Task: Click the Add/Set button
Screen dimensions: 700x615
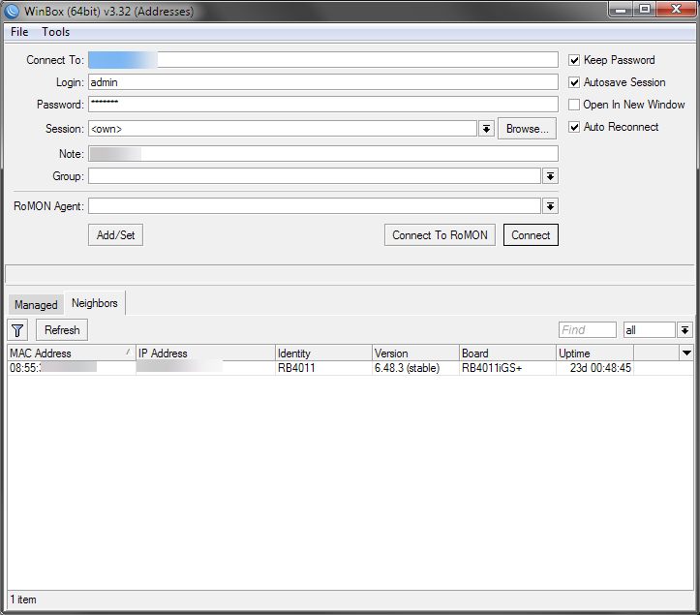Action: click(115, 235)
